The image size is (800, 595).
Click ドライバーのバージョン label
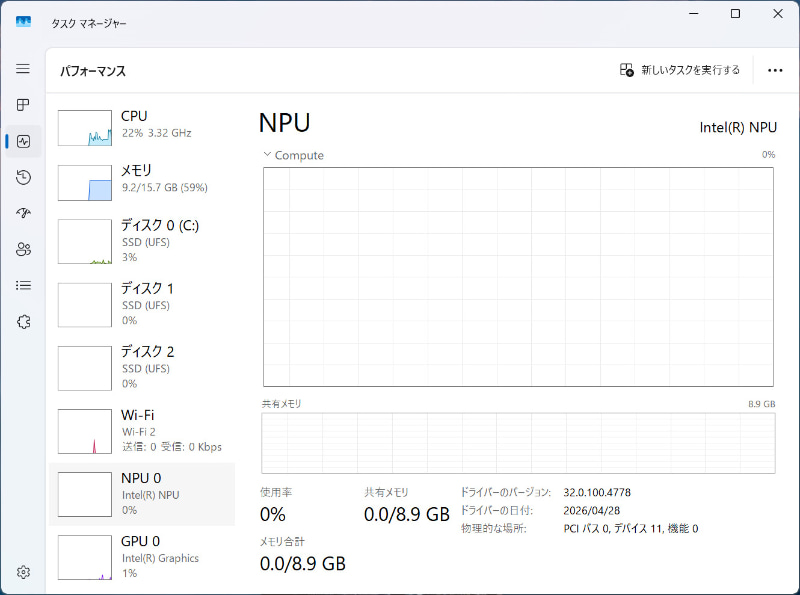point(506,492)
